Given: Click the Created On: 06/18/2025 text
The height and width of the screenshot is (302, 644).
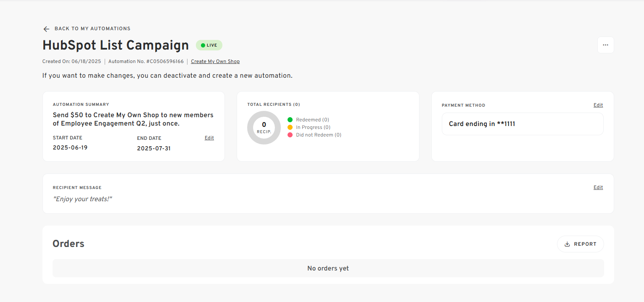Looking at the screenshot, I should click(72, 61).
